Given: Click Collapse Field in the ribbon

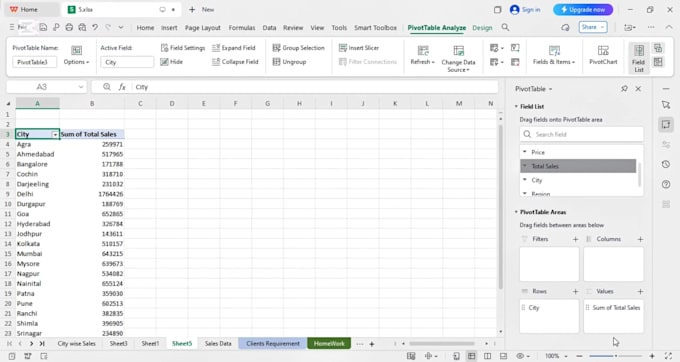Looking at the screenshot, I should point(235,62).
